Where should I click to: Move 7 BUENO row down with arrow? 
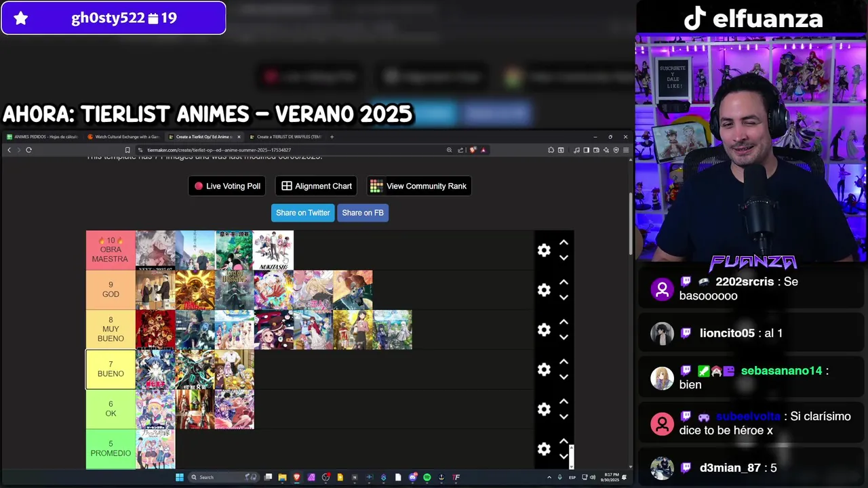[x=564, y=377]
